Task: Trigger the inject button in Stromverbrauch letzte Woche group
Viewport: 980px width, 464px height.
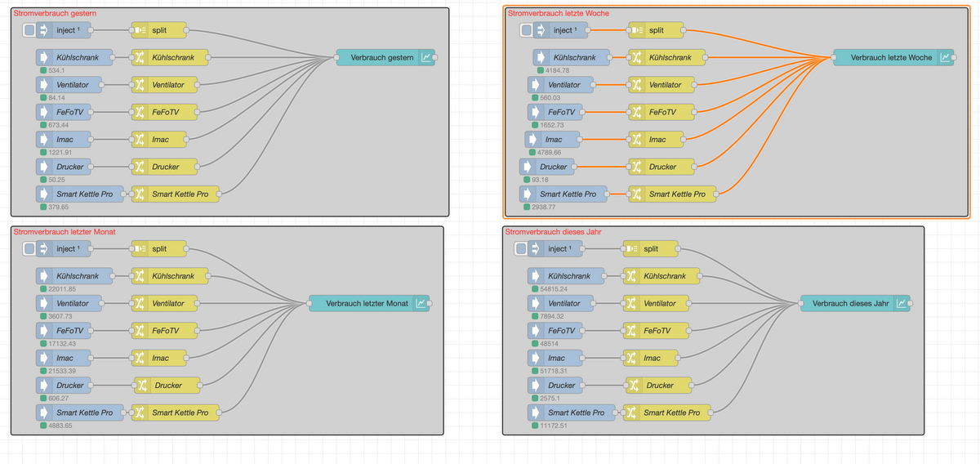Action: tap(527, 30)
